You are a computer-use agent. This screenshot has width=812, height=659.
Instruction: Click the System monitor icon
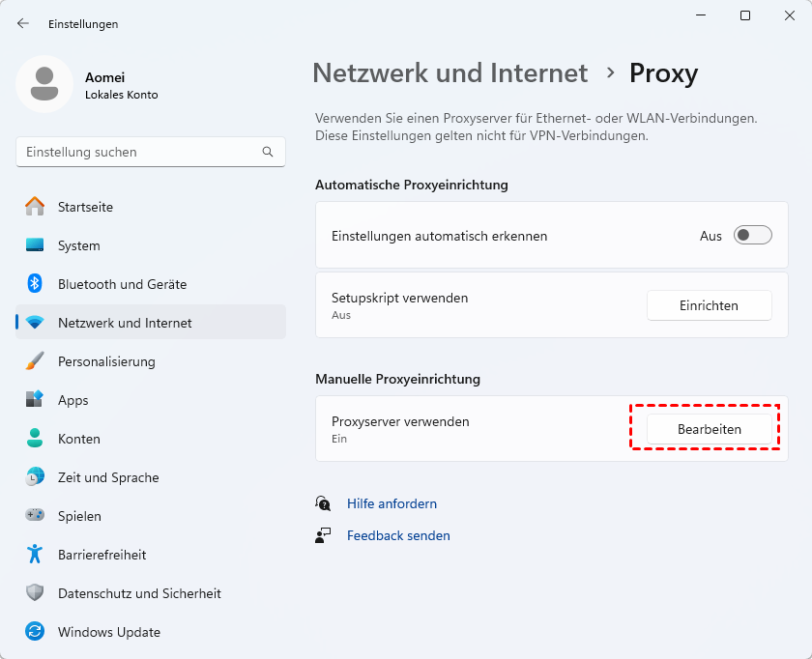35,245
